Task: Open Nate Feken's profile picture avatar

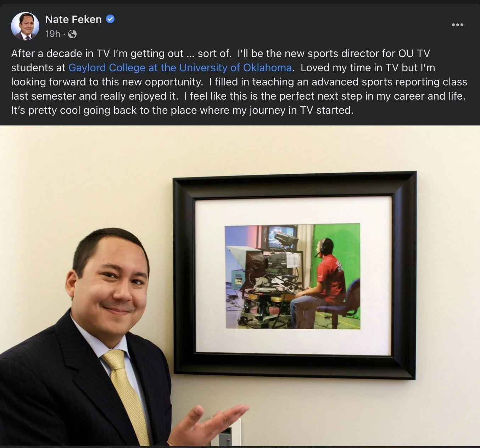Action: (25, 26)
